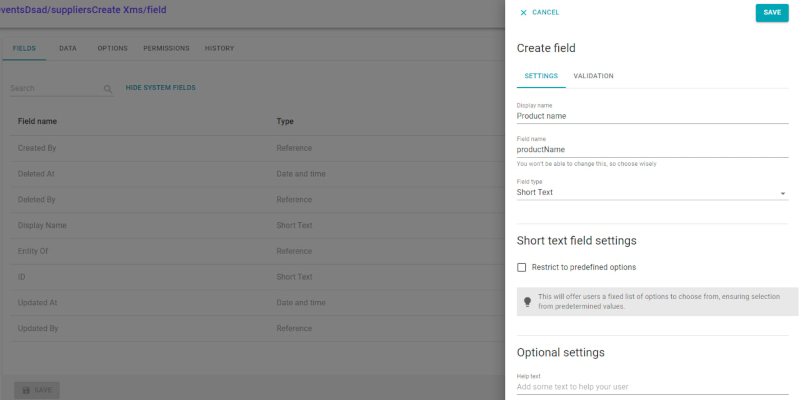Click the Search fields box
Viewport: 800px width, 400px height.
[55, 88]
